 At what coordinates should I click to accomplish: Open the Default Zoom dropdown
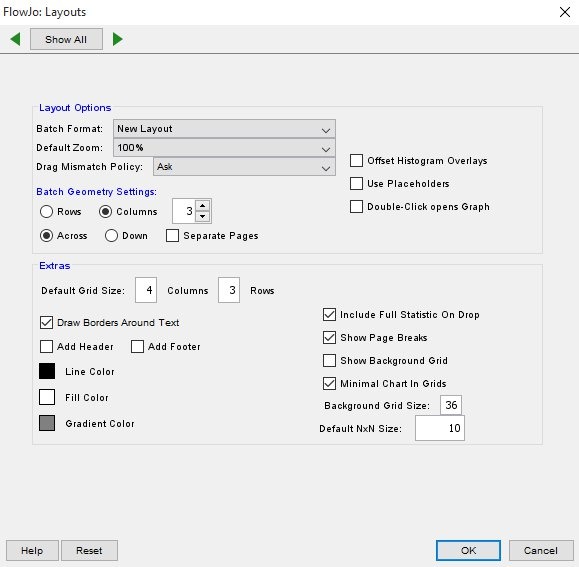tap(224, 148)
